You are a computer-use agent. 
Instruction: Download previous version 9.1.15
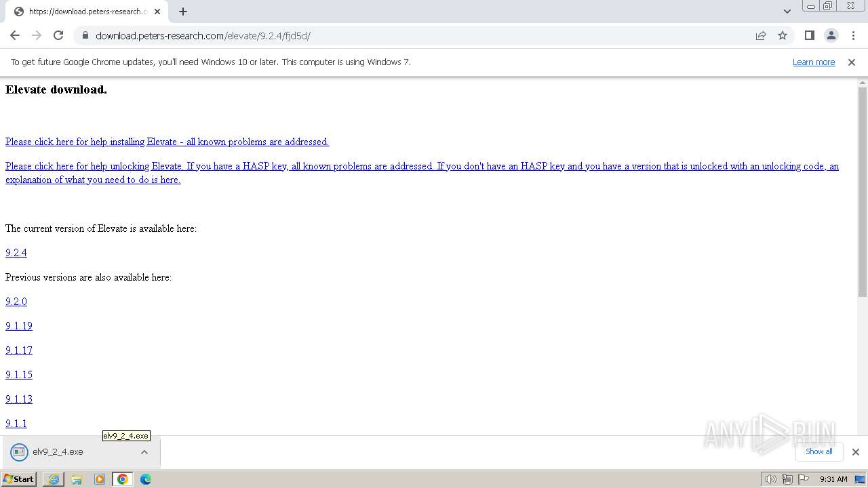19,375
